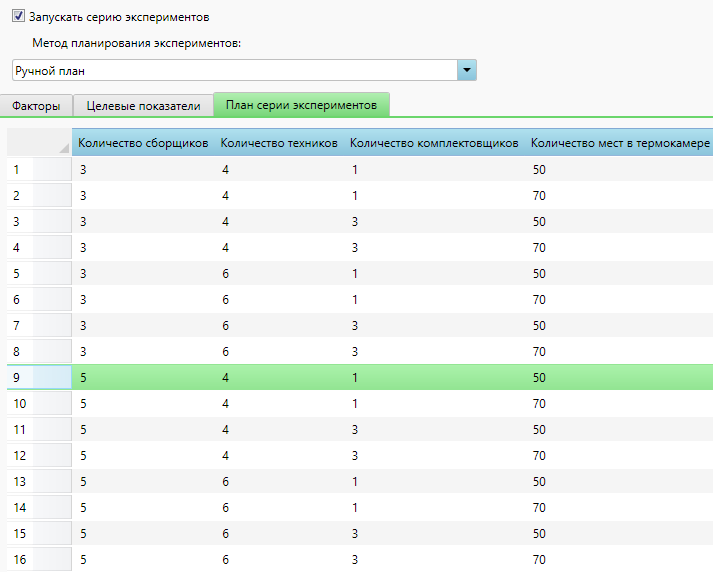The image size is (713, 572).
Task: Select row 1 by its row header
Action: [x=38, y=169]
